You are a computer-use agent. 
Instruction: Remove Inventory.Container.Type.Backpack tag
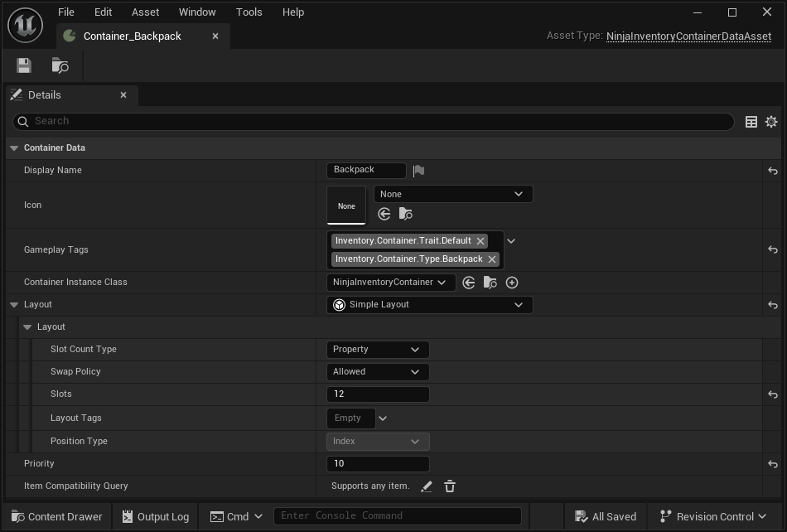pyautogui.click(x=492, y=259)
